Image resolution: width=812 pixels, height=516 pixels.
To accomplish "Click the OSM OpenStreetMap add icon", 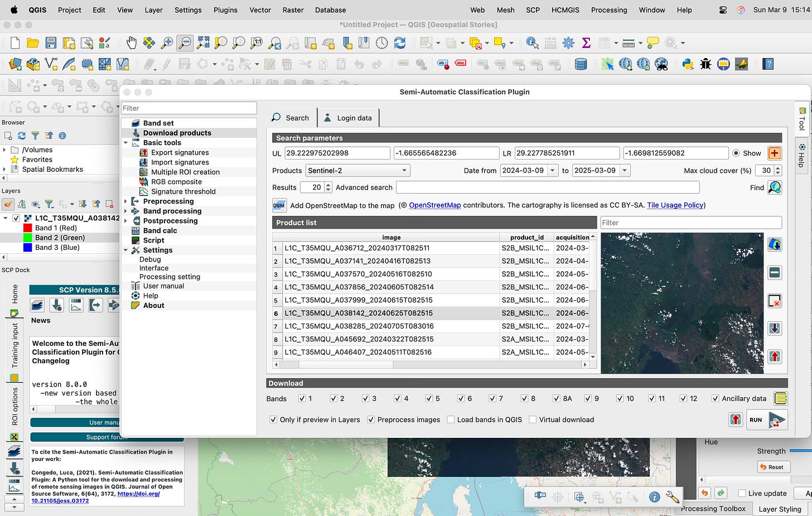I will [279, 205].
